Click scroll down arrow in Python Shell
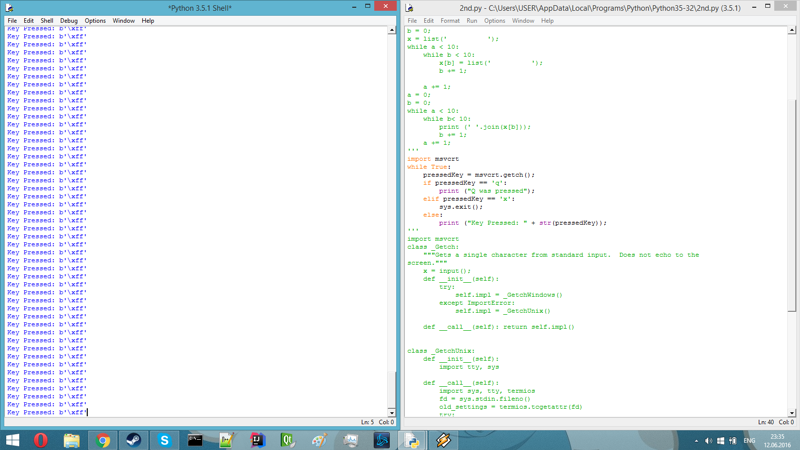Image resolution: width=800 pixels, height=450 pixels. (392, 413)
